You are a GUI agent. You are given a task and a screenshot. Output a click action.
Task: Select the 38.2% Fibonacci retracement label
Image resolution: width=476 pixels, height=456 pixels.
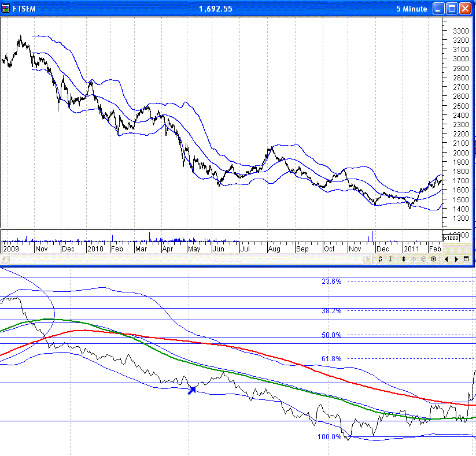(331, 311)
